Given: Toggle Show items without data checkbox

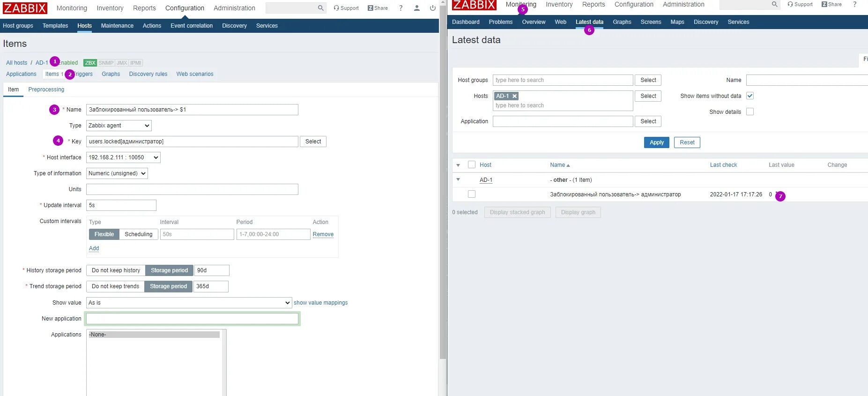Looking at the screenshot, I should (x=750, y=96).
